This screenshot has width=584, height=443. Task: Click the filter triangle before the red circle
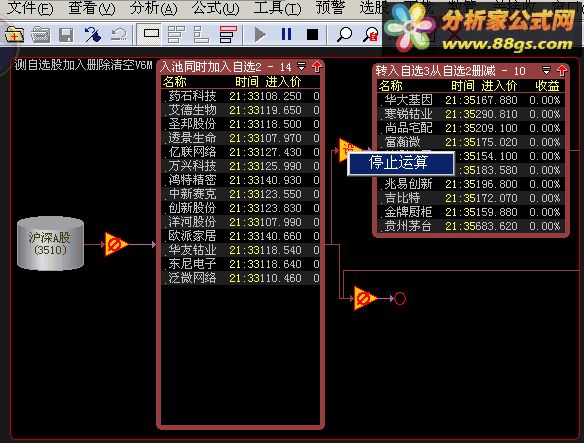[x=365, y=298]
